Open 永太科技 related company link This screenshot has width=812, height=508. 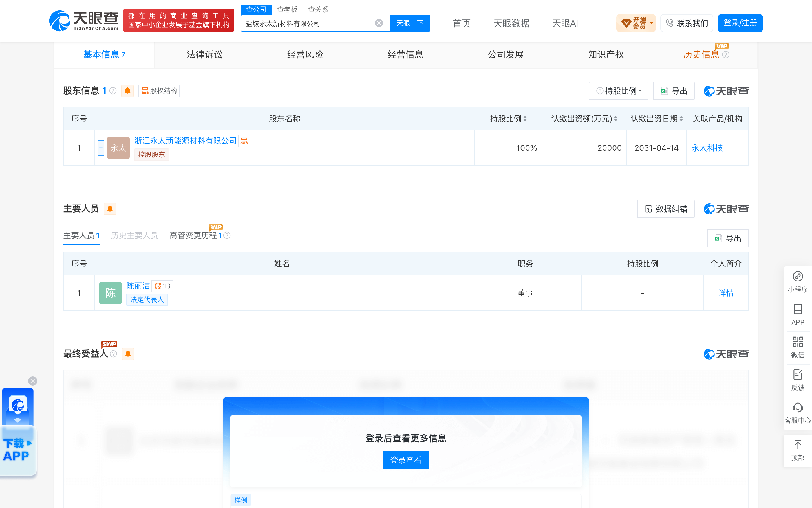(707, 148)
